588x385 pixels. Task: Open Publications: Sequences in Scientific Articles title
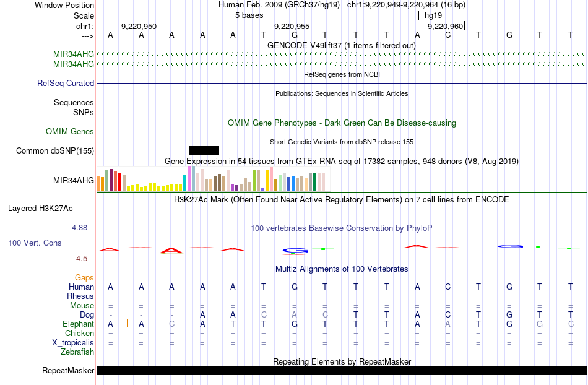coord(342,93)
